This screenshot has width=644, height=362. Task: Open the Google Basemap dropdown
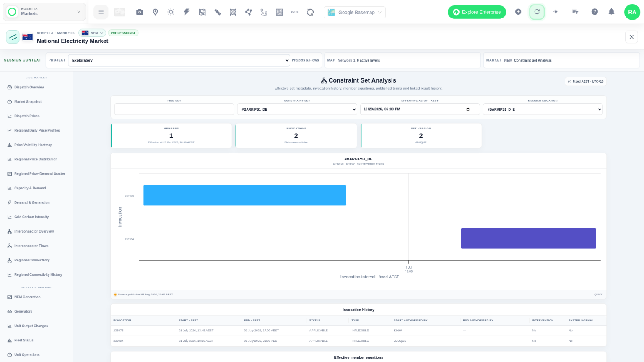[x=355, y=12]
